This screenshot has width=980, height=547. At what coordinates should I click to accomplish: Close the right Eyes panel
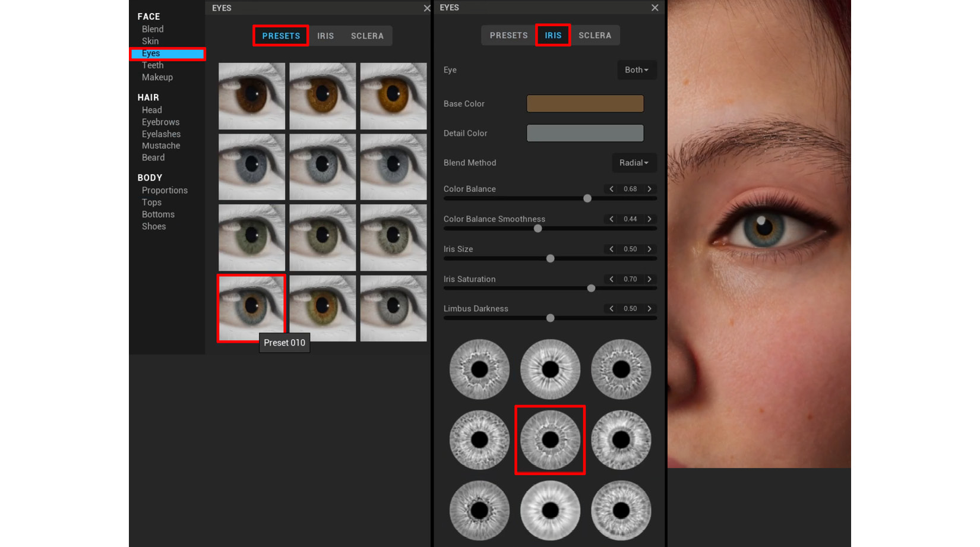pyautogui.click(x=655, y=8)
